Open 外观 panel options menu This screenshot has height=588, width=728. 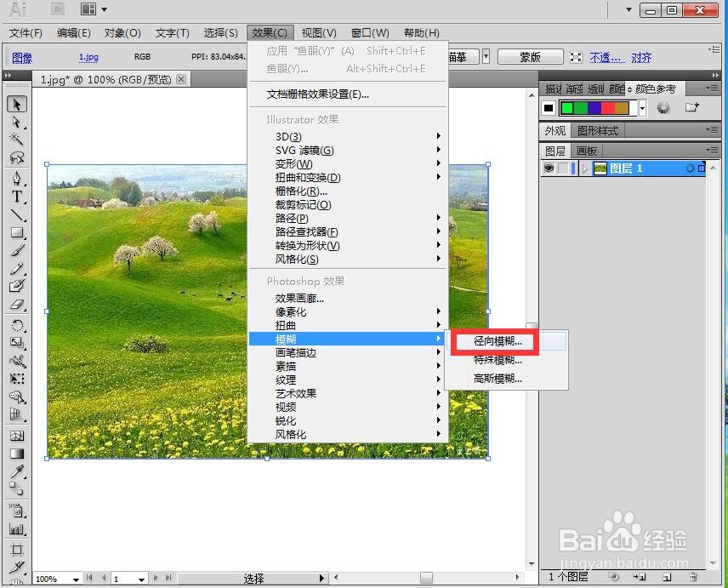(711, 130)
